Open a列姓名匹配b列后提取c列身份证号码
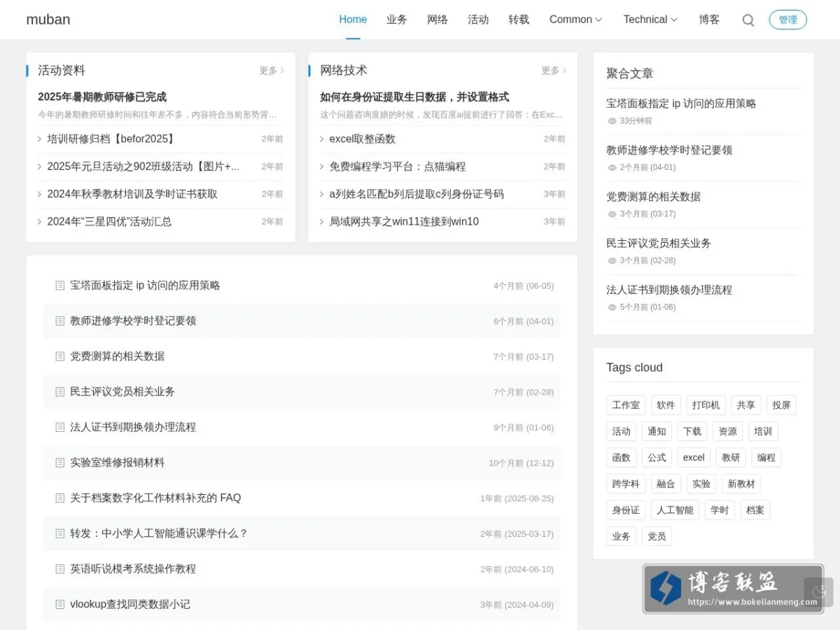 point(416,194)
